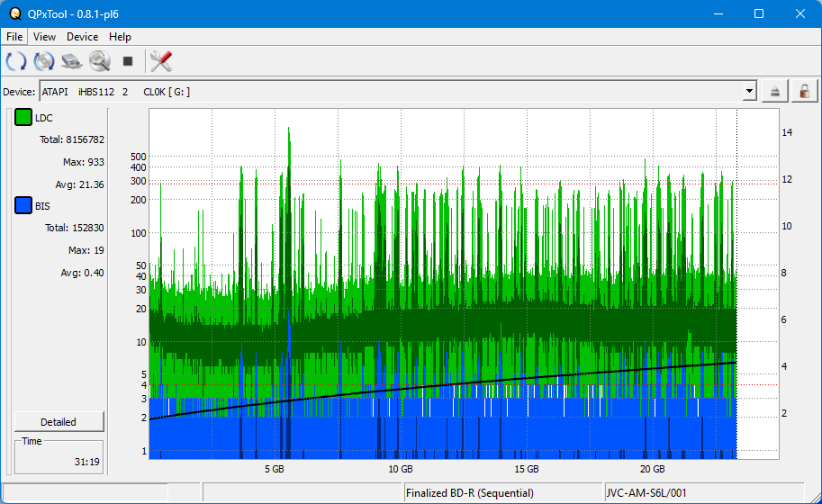
Task: Open the Help menu
Action: (x=120, y=37)
